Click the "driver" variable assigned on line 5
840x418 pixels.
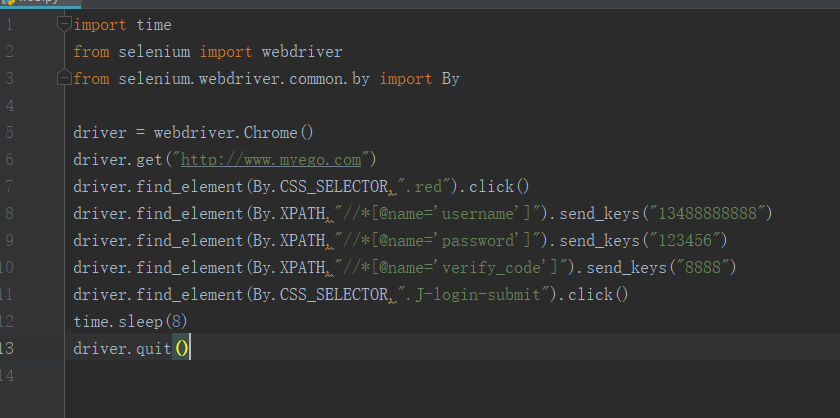click(x=100, y=132)
